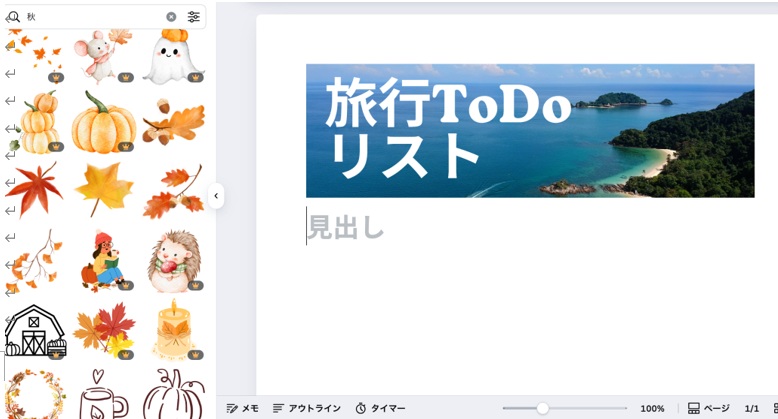Screen dimensions: 778x419
Task: Clear the search field with the X icon
Action: (171, 17)
